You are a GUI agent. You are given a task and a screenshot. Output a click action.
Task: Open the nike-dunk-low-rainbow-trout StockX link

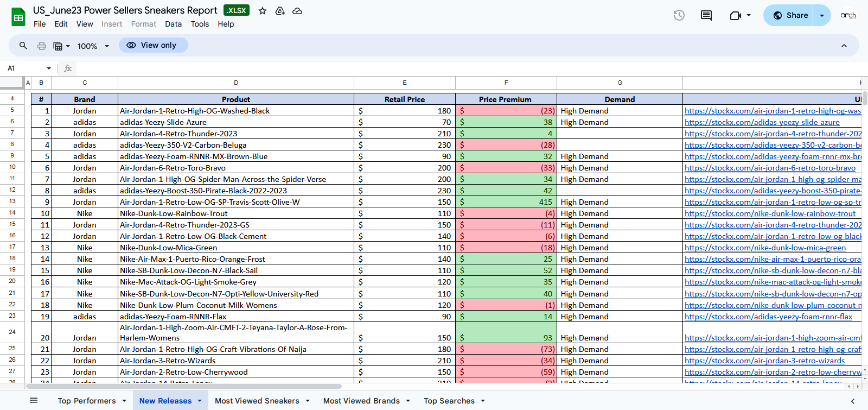[x=770, y=213]
